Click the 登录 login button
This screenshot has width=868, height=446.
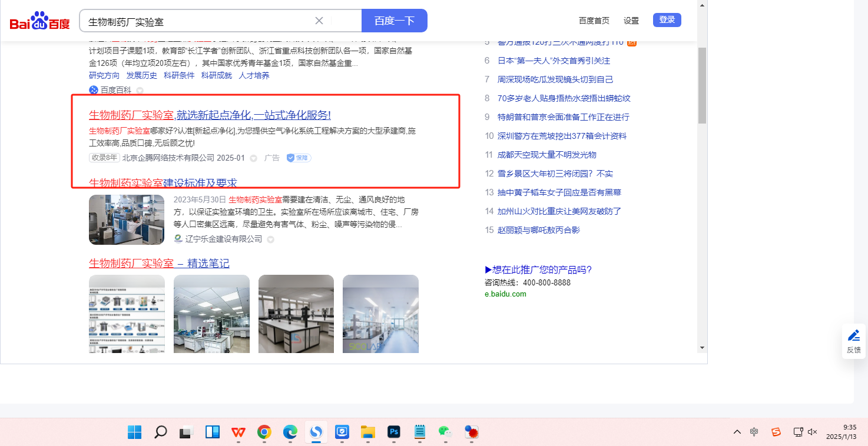tap(667, 20)
